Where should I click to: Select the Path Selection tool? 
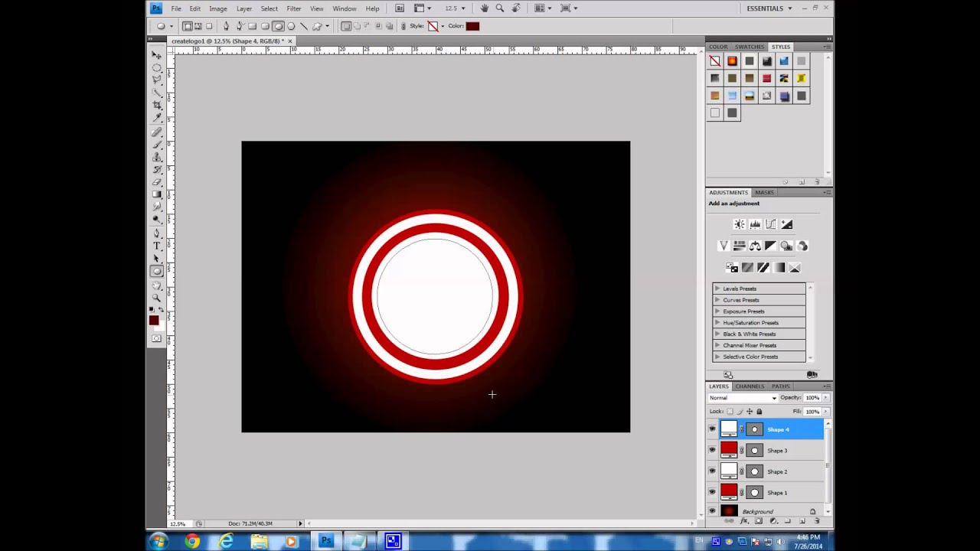[x=157, y=259]
